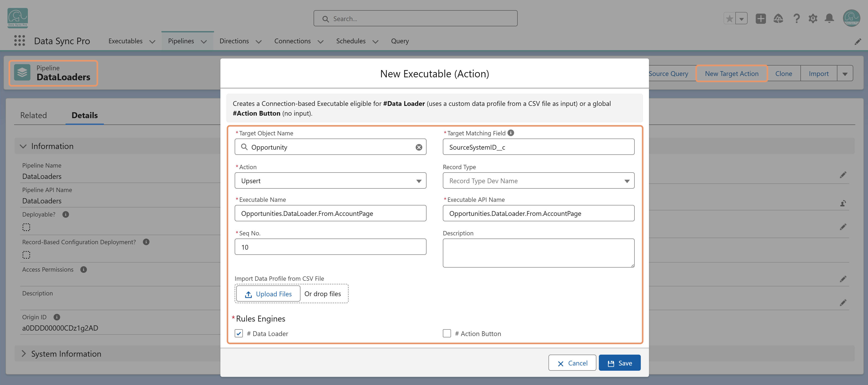Open the Connections tab
Image resolution: width=868 pixels, height=385 pixels.
click(293, 41)
